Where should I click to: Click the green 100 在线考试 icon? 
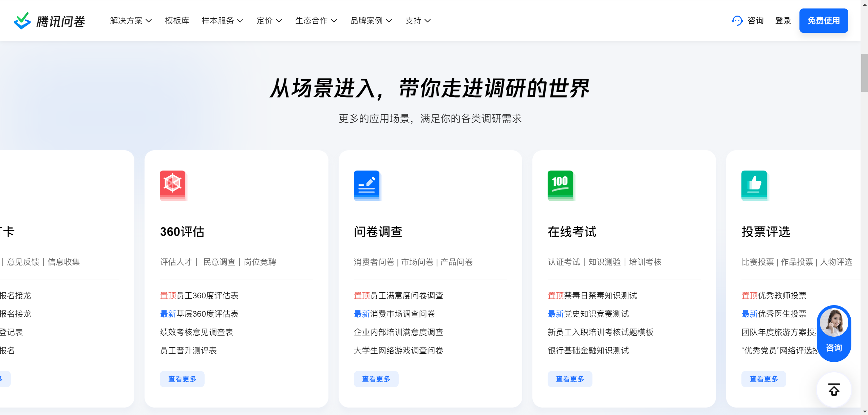coord(560,185)
